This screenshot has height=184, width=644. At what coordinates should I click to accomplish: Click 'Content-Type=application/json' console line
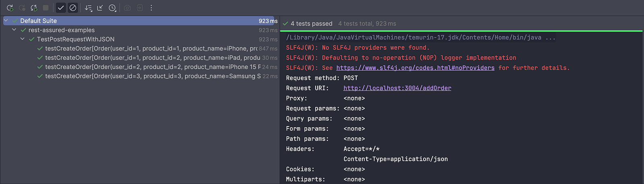[x=396, y=159]
